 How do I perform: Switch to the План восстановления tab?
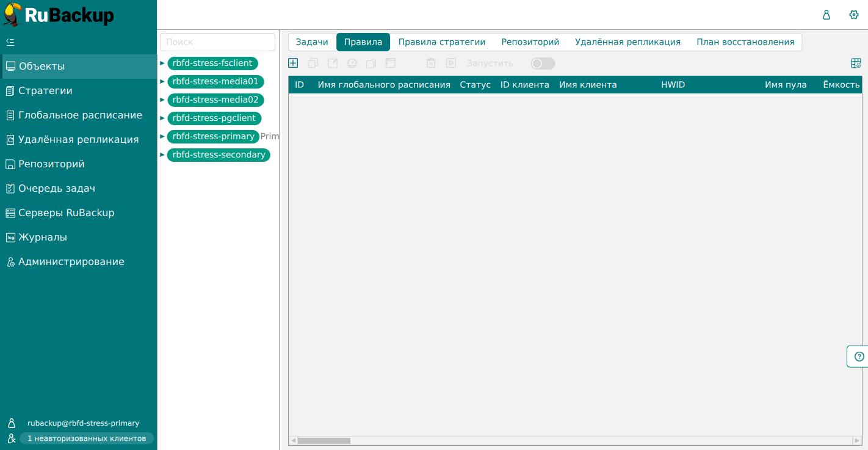pos(745,42)
